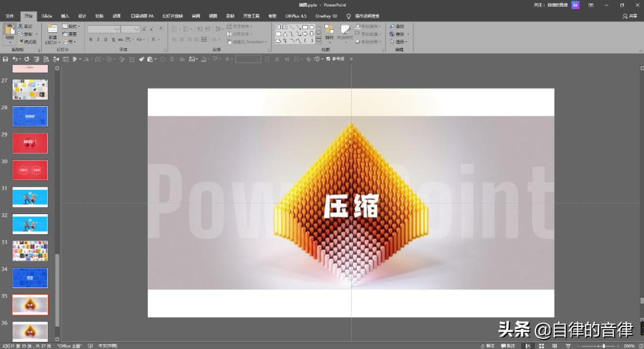The width and height of the screenshot is (644, 349).
Task: Select the oval shape in shapes gallery
Action: (x=312, y=27)
